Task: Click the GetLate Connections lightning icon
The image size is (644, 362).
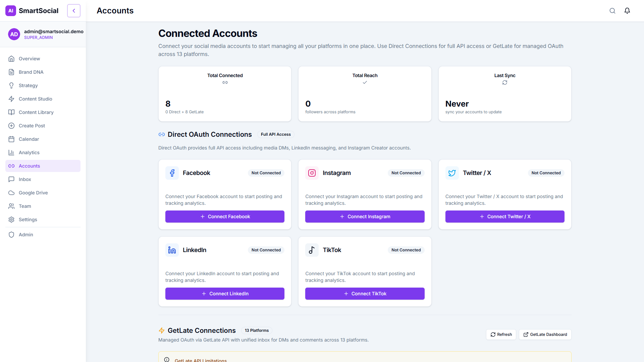Action: (x=162, y=330)
